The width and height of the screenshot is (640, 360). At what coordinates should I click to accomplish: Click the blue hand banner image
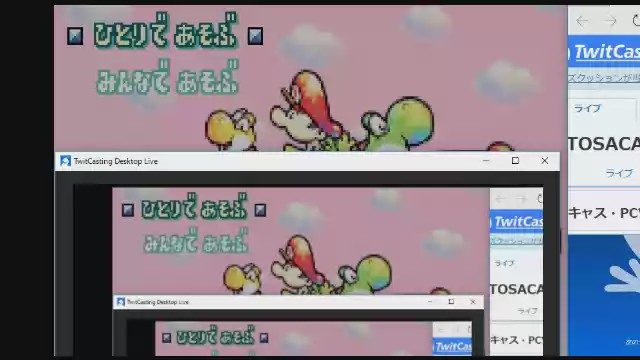pyautogui.click(x=604, y=295)
